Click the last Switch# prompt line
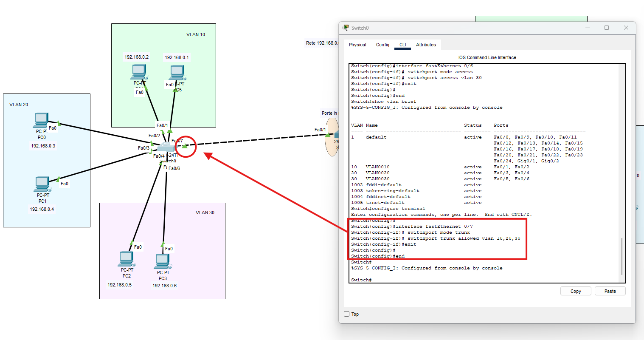Screen dimensions: 644x340 361,280
